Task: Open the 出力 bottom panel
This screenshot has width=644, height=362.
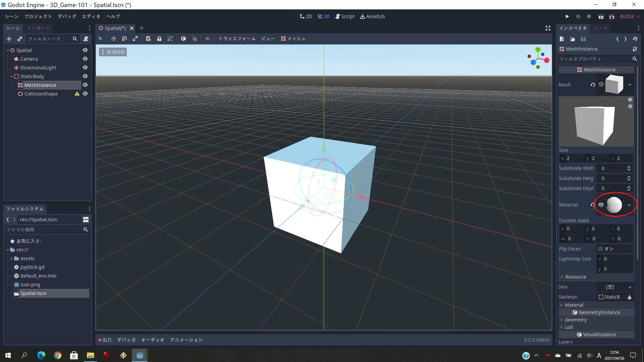Action: click(105, 340)
